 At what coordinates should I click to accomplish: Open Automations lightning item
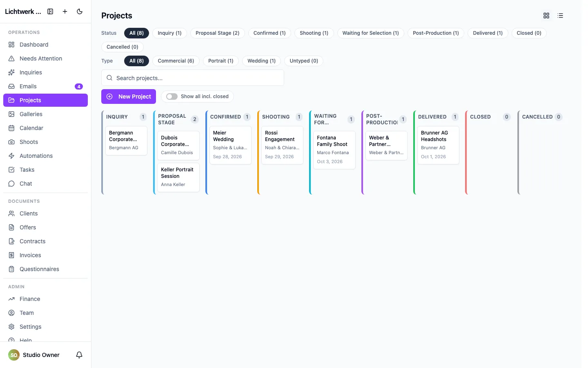45,156
